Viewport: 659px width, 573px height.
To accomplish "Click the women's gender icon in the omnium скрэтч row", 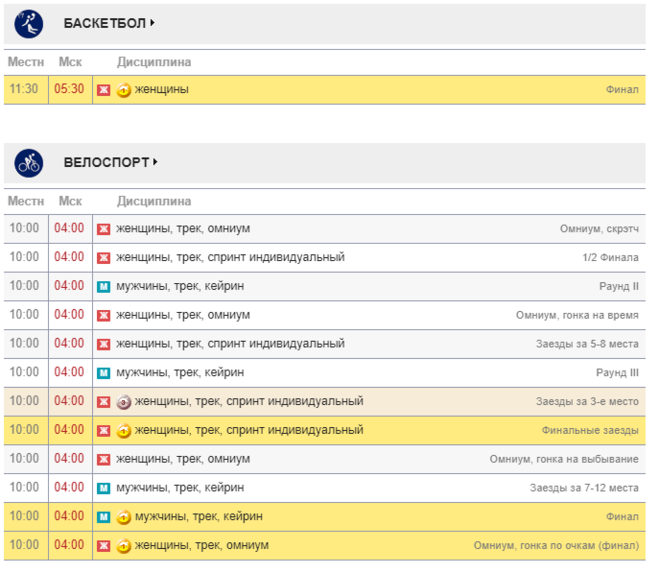I will 103,229.
